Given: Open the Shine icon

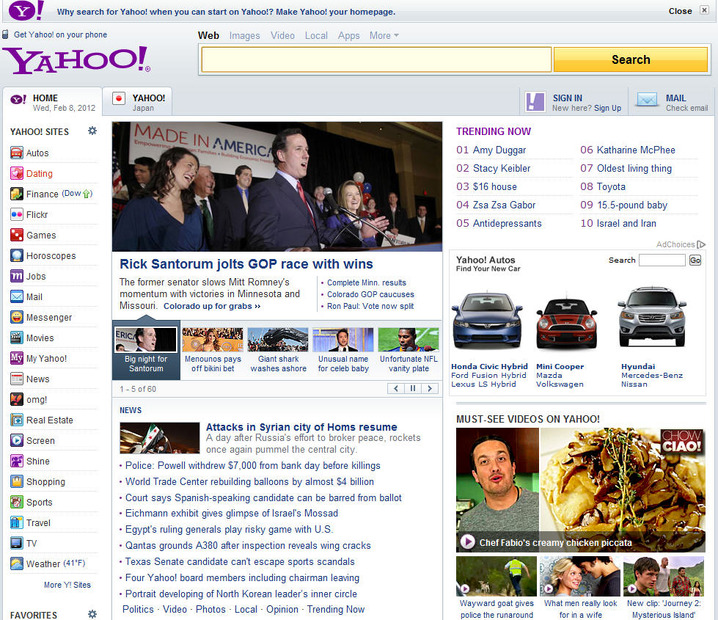Looking at the screenshot, I should click(x=16, y=461).
